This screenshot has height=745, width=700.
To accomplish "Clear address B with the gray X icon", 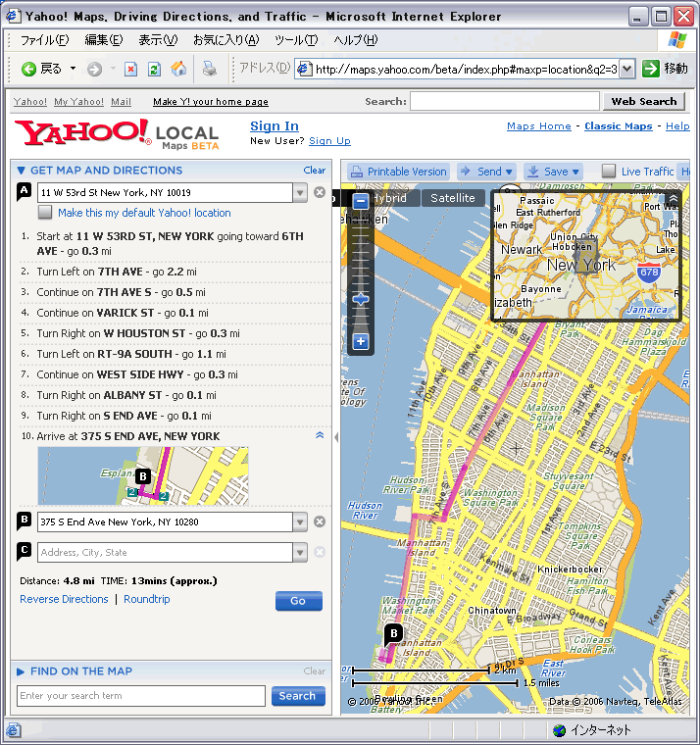I will click(x=320, y=521).
